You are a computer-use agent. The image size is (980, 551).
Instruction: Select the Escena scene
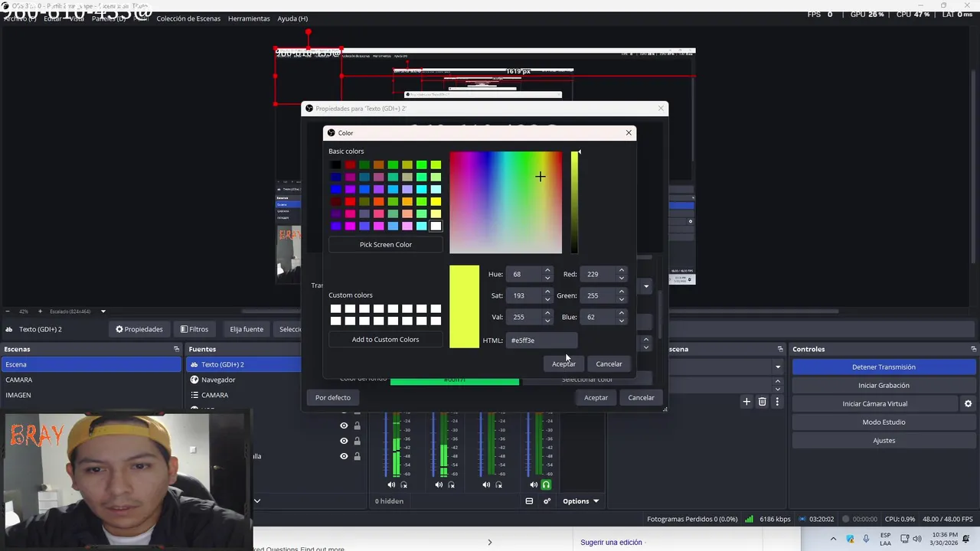click(x=91, y=364)
